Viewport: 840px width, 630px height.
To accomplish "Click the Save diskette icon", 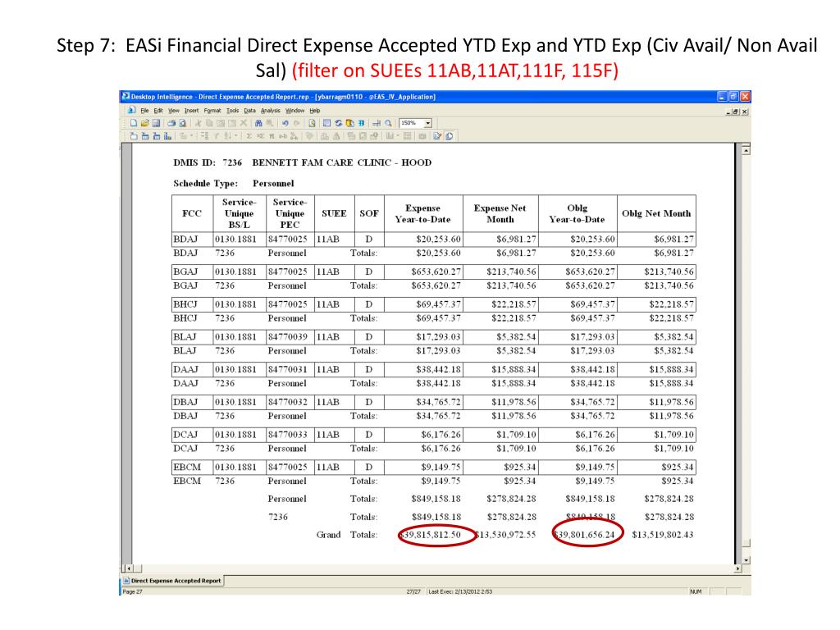I will [x=156, y=123].
